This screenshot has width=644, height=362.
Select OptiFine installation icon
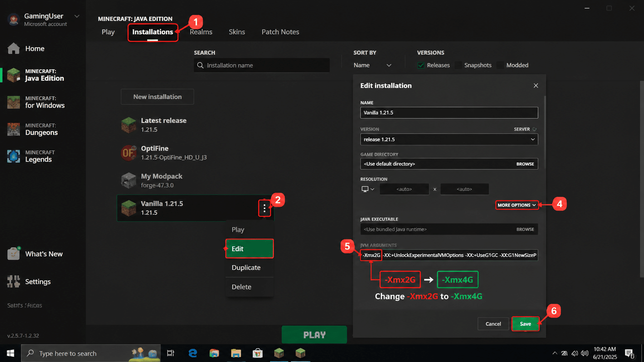pyautogui.click(x=129, y=153)
